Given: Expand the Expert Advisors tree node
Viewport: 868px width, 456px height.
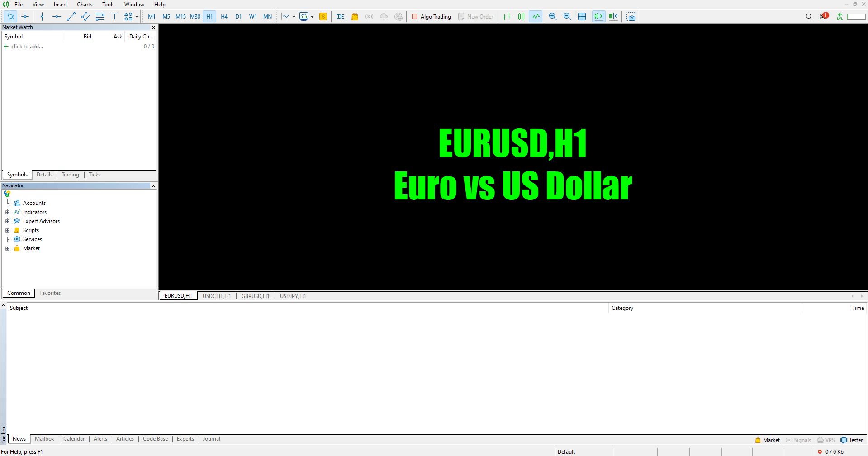Looking at the screenshot, I should 7,221.
